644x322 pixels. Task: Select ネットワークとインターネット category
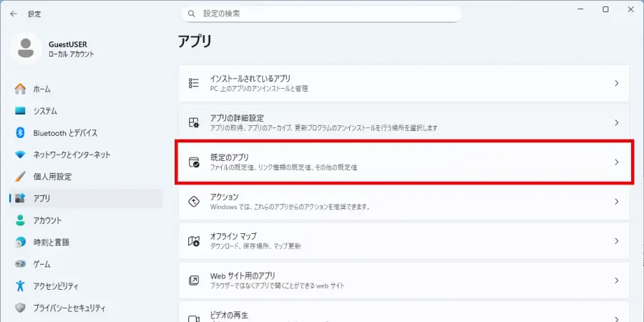(x=86, y=155)
